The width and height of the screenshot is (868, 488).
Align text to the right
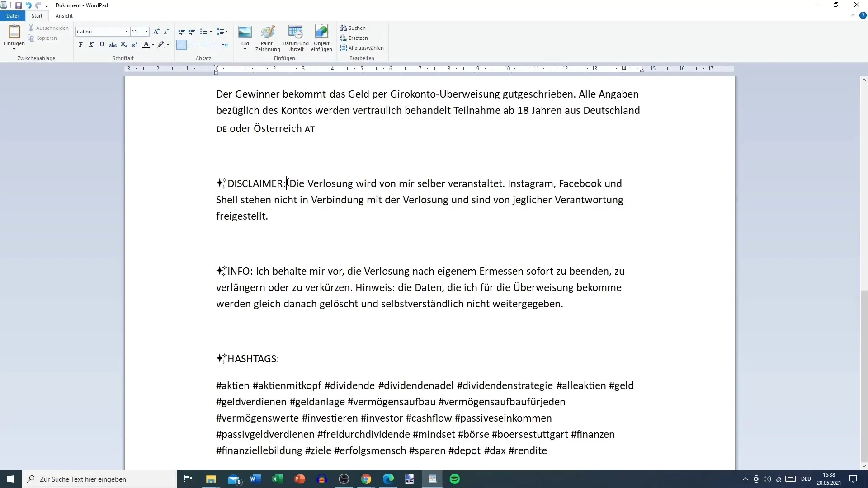click(203, 45)
